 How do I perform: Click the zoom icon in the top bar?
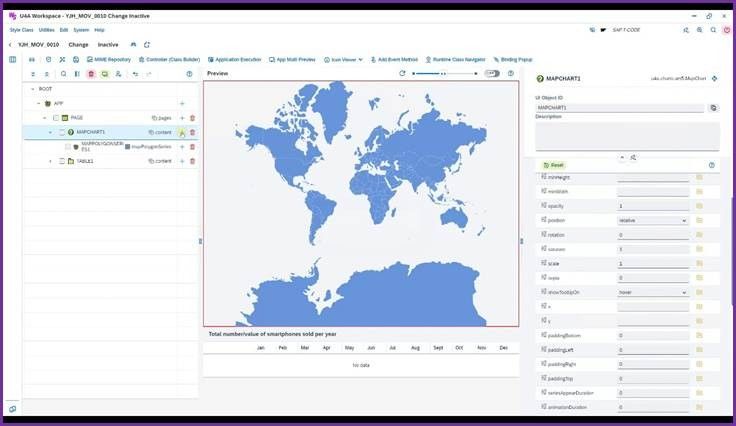coord(699,30)
